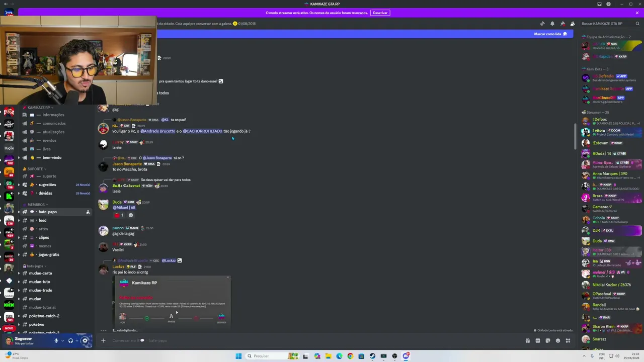The width and height of the screenshot is (644, 362).
Task: Open Steam from the taskbar
Action: coord(372,356)
